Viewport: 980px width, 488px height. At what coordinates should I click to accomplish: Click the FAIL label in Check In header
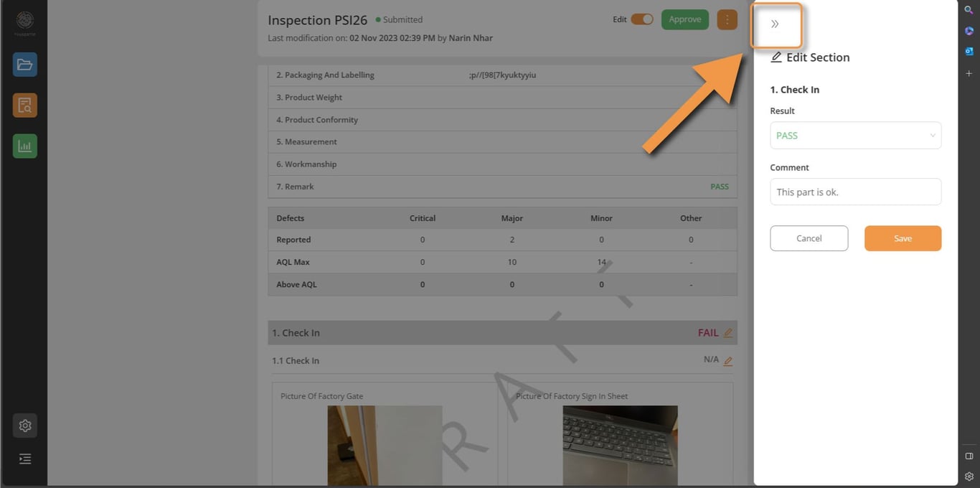pyautogui.click(x=708, y=333)
